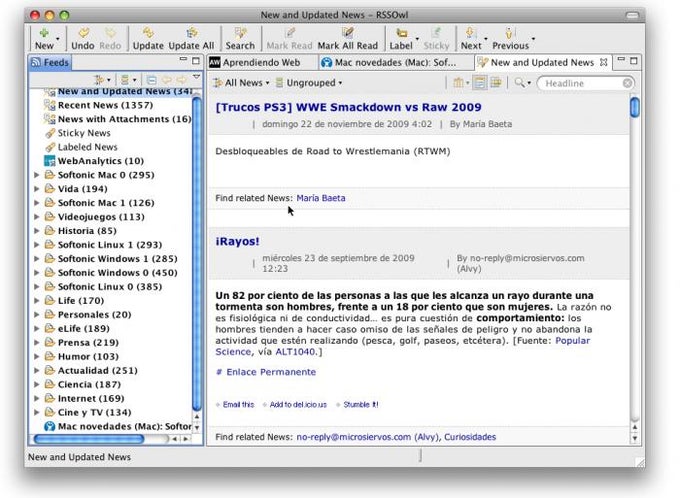Expand the Cine y TV folder
Viewport: 680px width, 498px height.
click(x=37, y=412)
